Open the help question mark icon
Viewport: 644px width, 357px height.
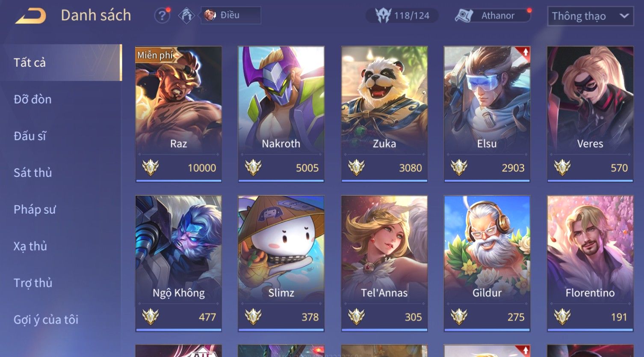[162, 16]
